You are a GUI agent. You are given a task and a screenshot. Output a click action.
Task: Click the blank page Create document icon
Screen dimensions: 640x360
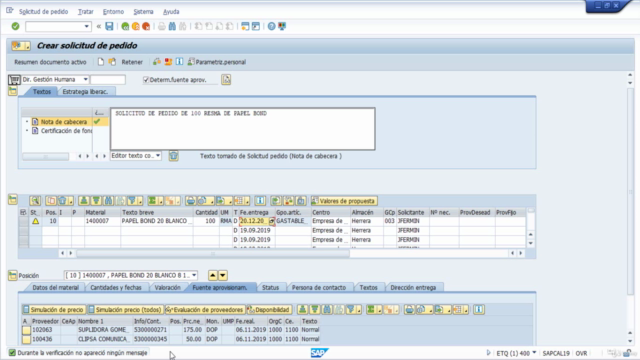(x=101, y=62)
